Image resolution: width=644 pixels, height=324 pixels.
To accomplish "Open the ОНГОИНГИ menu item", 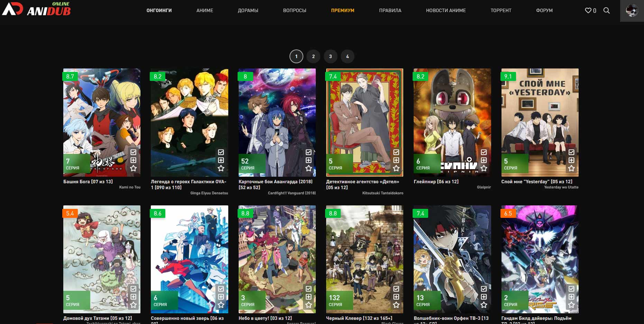I will (x=159, y=10).
